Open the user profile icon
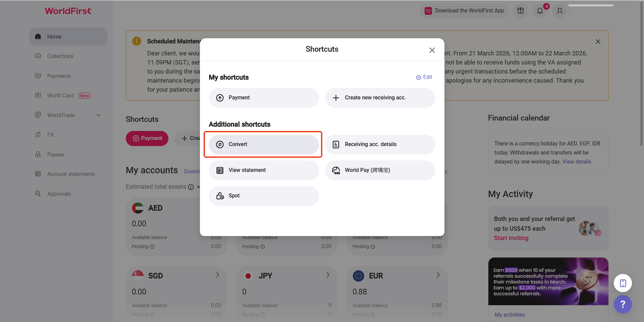 click(x=560, y=11)
